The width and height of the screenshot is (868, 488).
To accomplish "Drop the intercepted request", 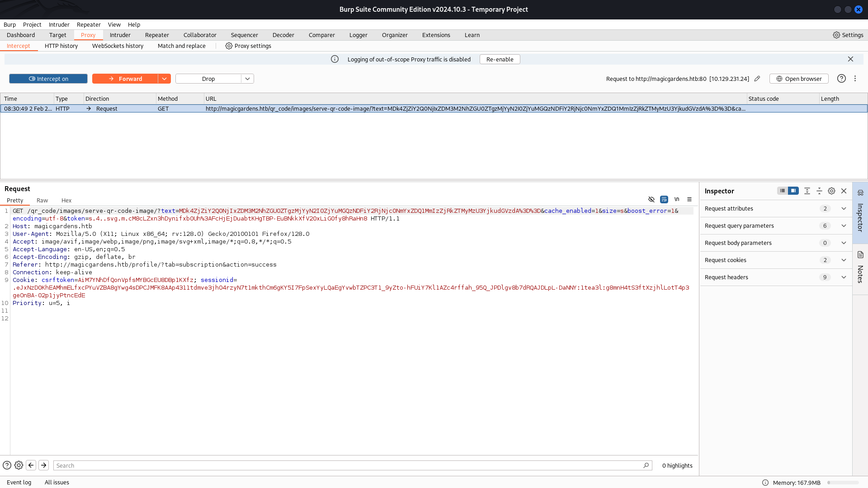I will pyautogui.click(x=208, y=79).
